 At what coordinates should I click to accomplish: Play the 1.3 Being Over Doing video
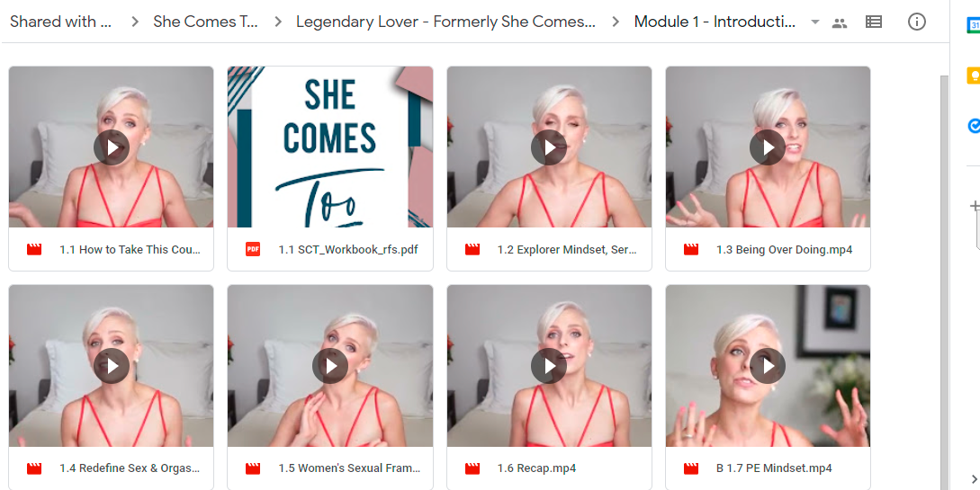(x=768, y=147)
